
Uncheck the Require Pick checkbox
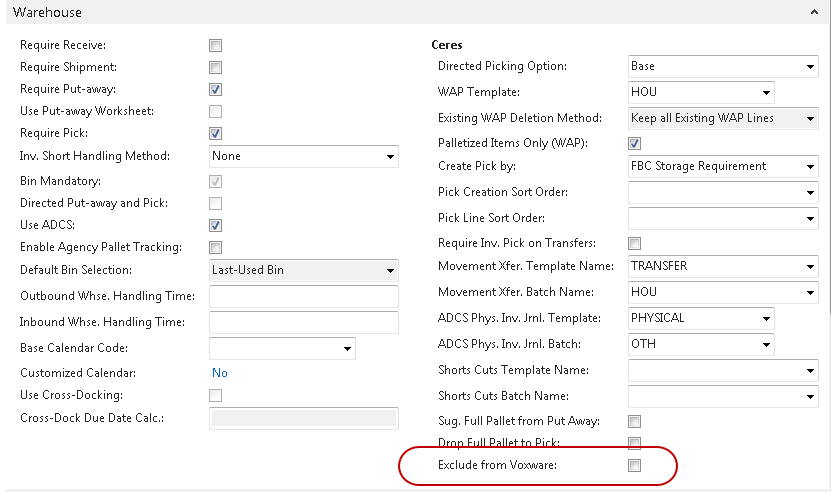[x=215, y=133]
